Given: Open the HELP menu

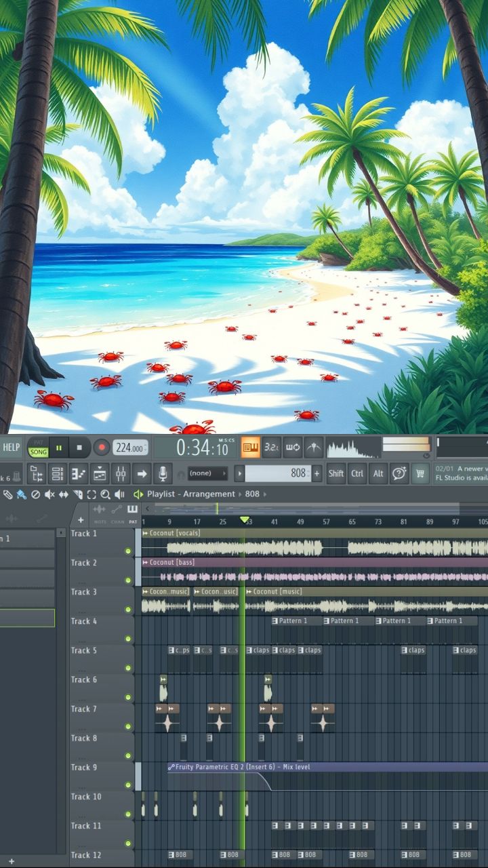Looking at the screenshot, I should pos(12,448).
